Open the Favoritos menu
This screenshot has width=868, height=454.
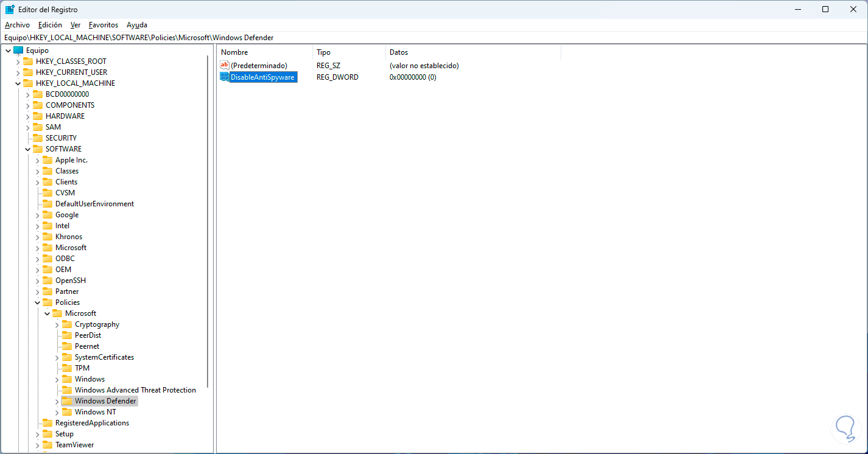(103, 25)
